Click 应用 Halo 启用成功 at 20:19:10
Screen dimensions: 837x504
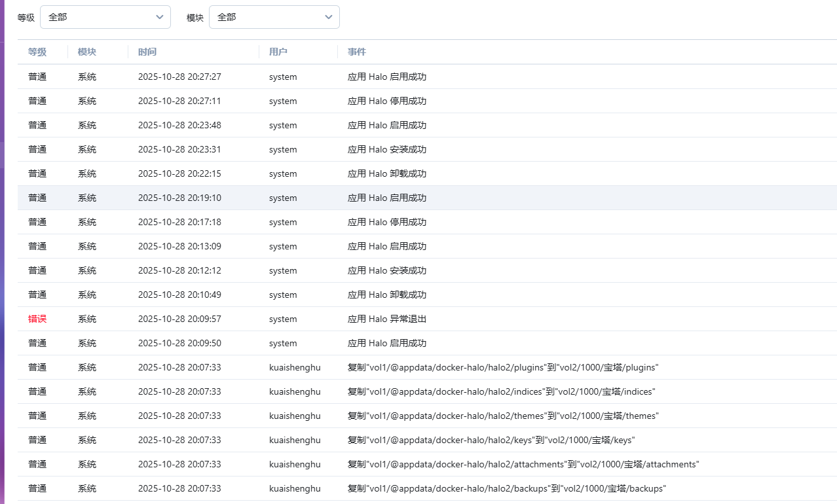(387, 198)
